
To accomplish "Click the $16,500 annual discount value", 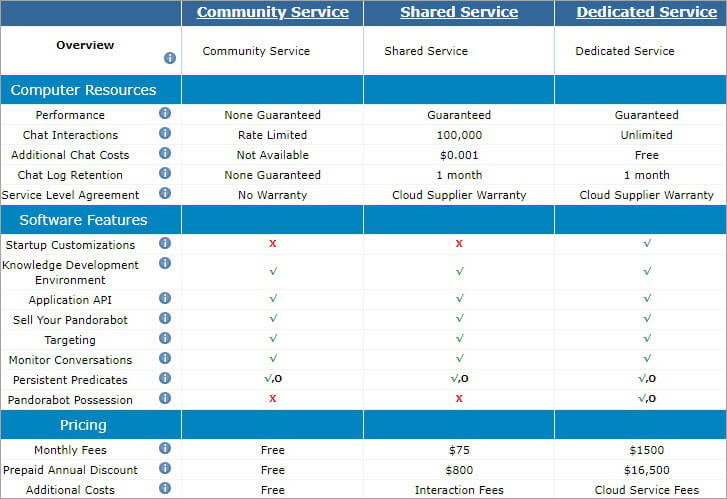I will click(646, 470).
